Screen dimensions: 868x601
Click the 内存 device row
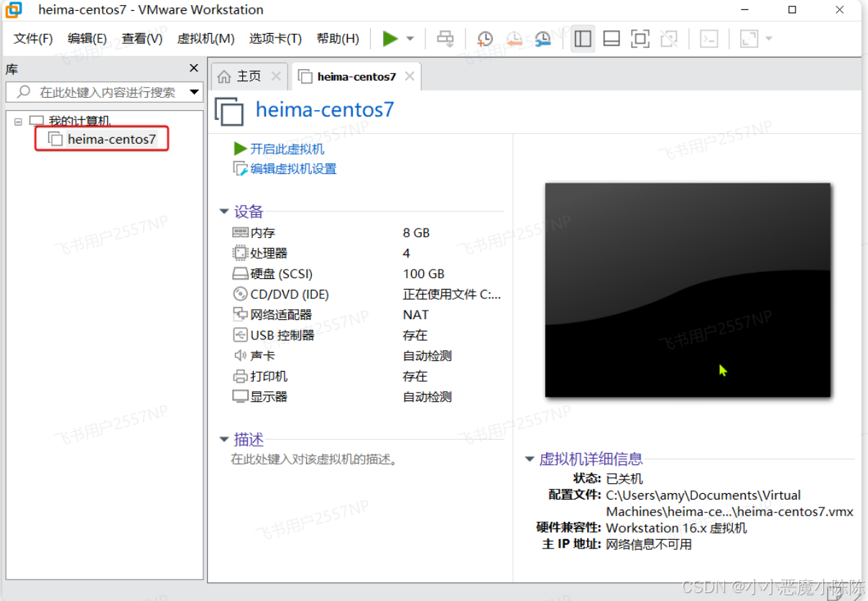[x=367, y=233]
